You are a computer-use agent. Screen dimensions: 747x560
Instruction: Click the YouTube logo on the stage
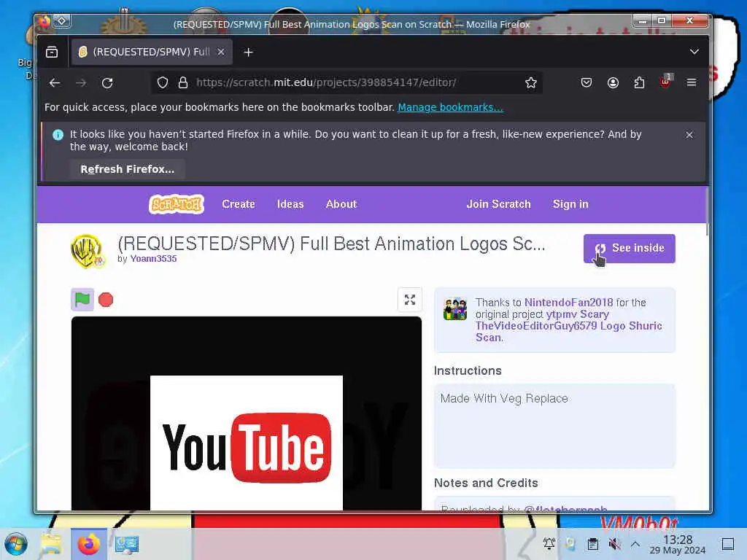247,448
